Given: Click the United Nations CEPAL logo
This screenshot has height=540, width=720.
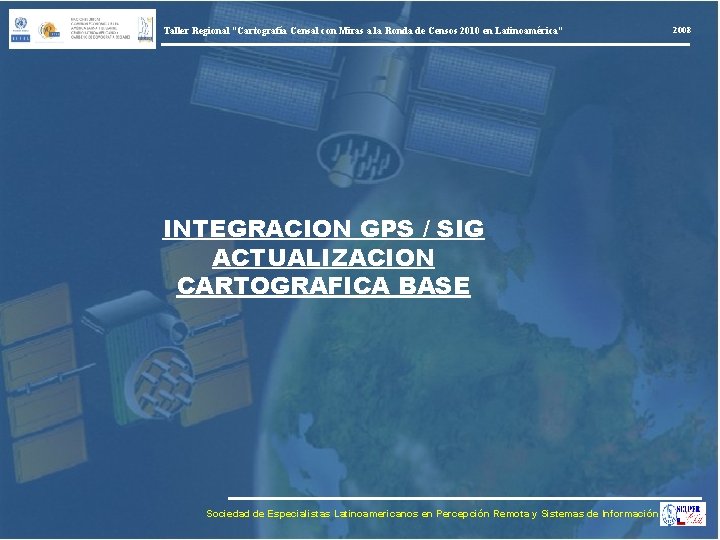Looking at the screenshot, I should coord(21,29).
